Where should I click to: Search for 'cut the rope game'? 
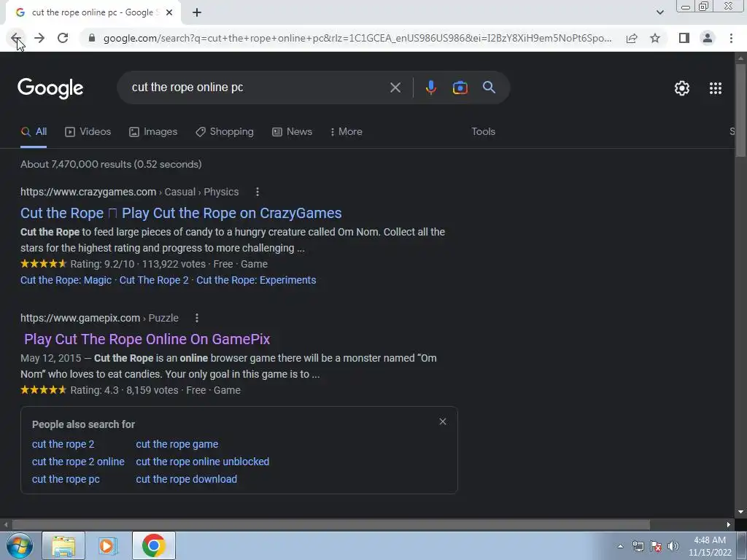coord(177,444)
